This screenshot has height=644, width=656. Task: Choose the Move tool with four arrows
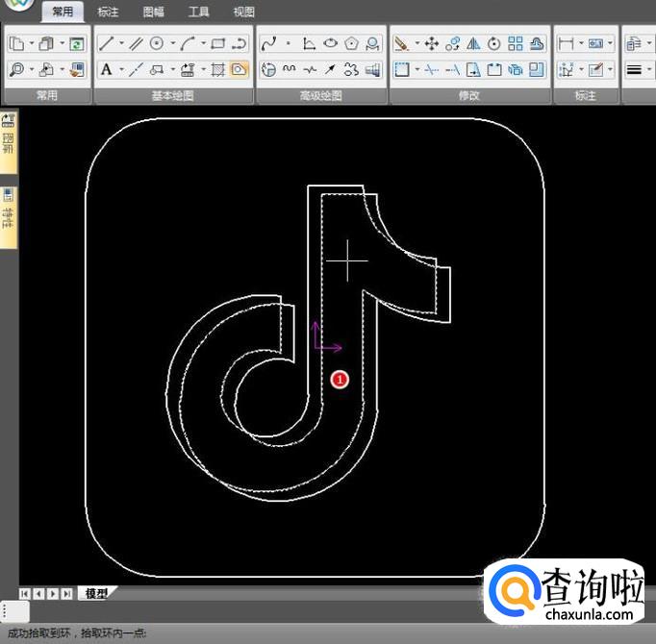click(431, 43)
